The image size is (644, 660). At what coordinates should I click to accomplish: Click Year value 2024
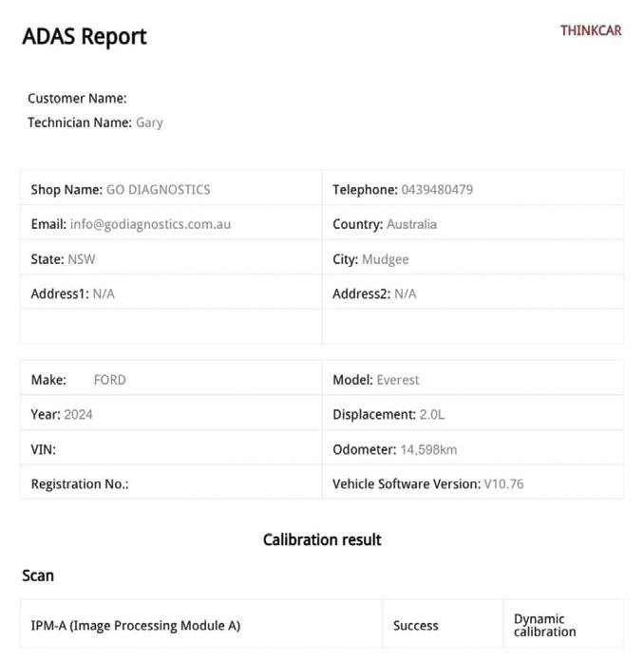(x=78, y=415)
